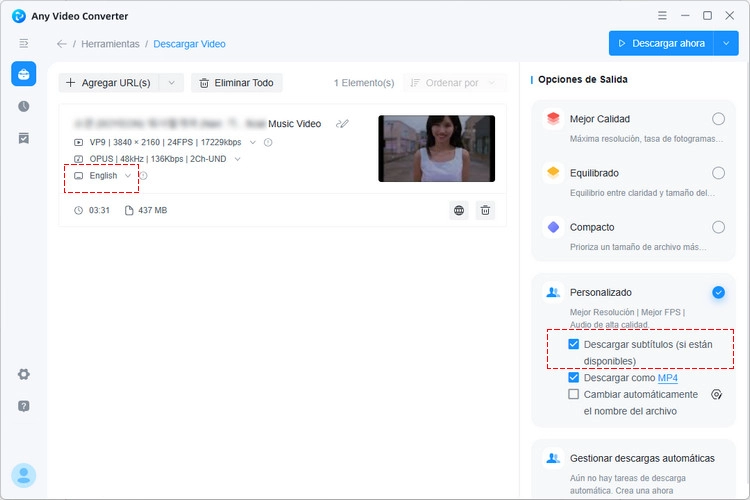Go back with the arrow icon
This screenshot has height=500, width=750.
pos(62,44)
